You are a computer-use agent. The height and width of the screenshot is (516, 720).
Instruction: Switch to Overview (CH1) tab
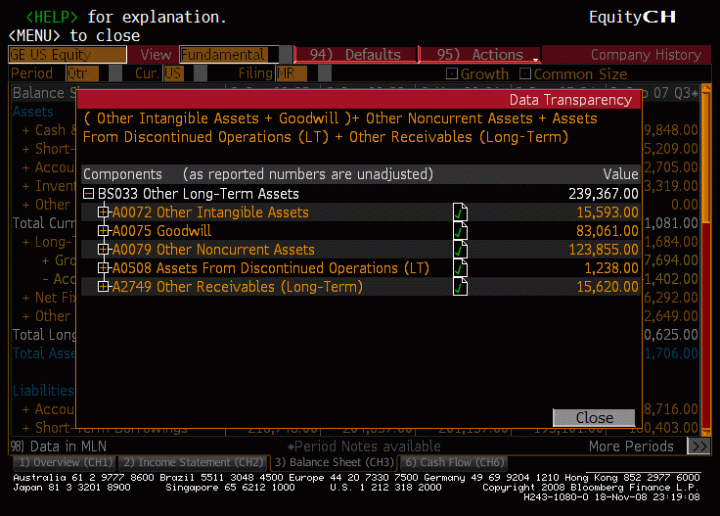[x=65, y=462]
